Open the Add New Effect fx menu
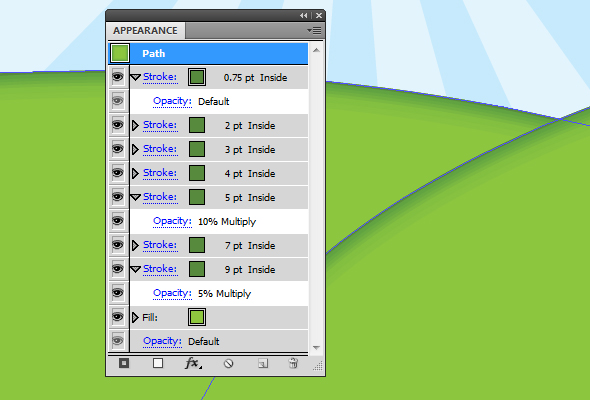Image resolution: width=590 pixels, height=400 pixels. pos(193,363)
